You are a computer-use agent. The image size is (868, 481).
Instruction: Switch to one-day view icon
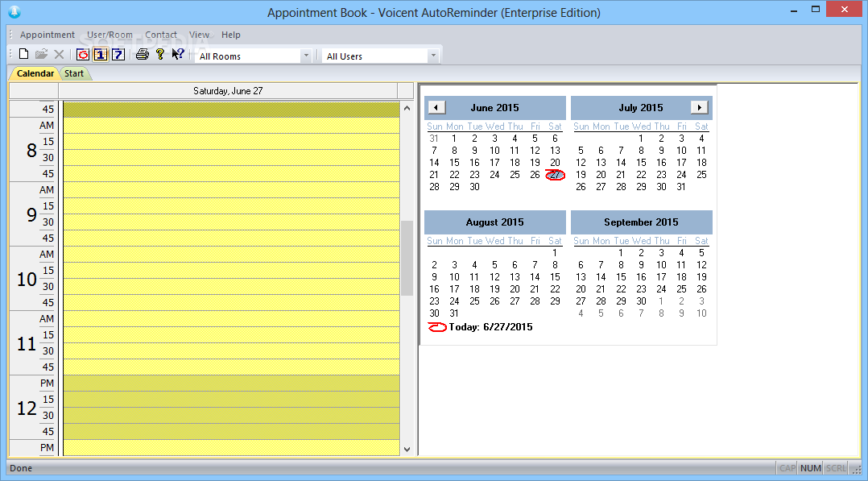point(100,54)
